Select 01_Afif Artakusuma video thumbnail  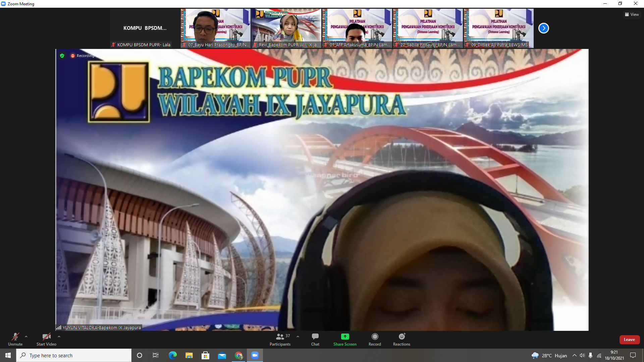coord(357,28)
